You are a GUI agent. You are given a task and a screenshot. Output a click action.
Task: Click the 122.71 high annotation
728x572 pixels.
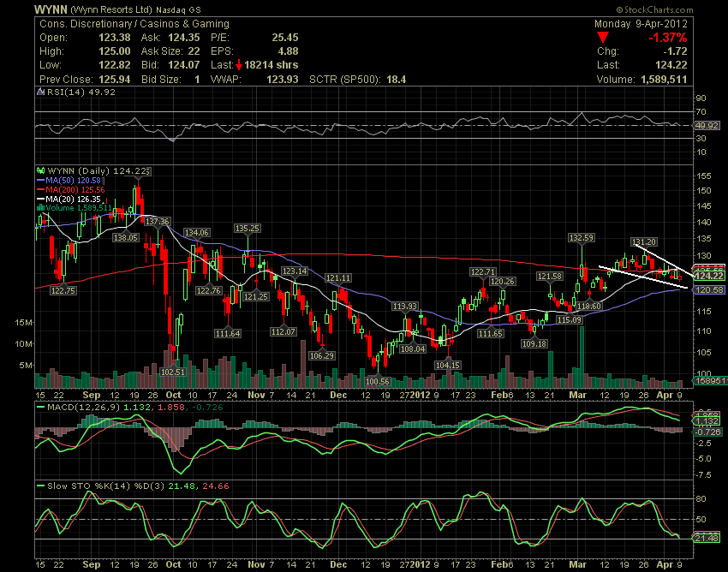[x=483, y=271]
